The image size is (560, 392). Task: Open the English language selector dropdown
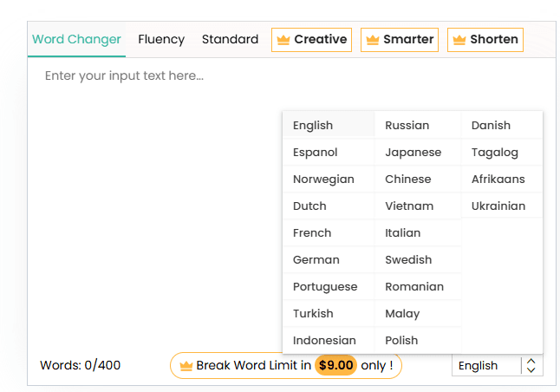pyautogui.click(x=486, y=366)
